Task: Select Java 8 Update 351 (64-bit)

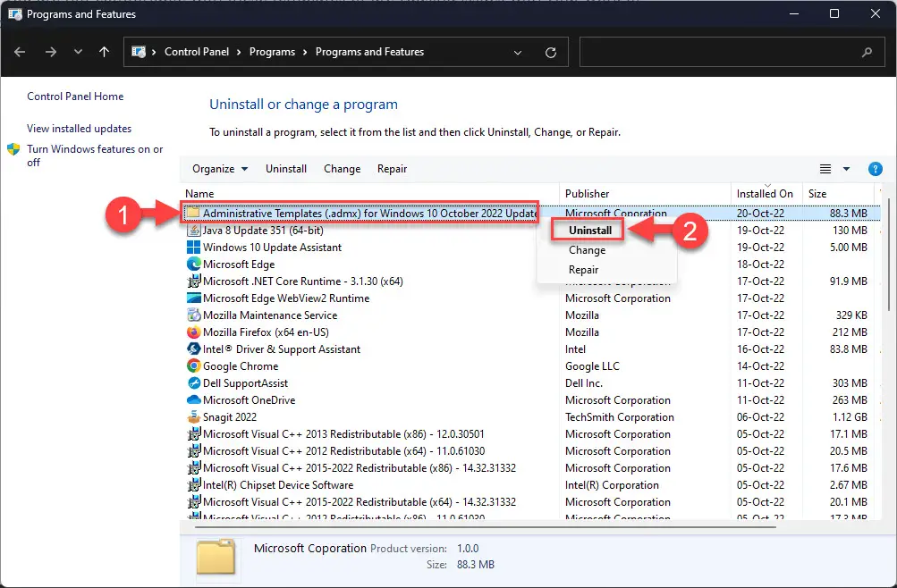Action: [x=263, y=231]
